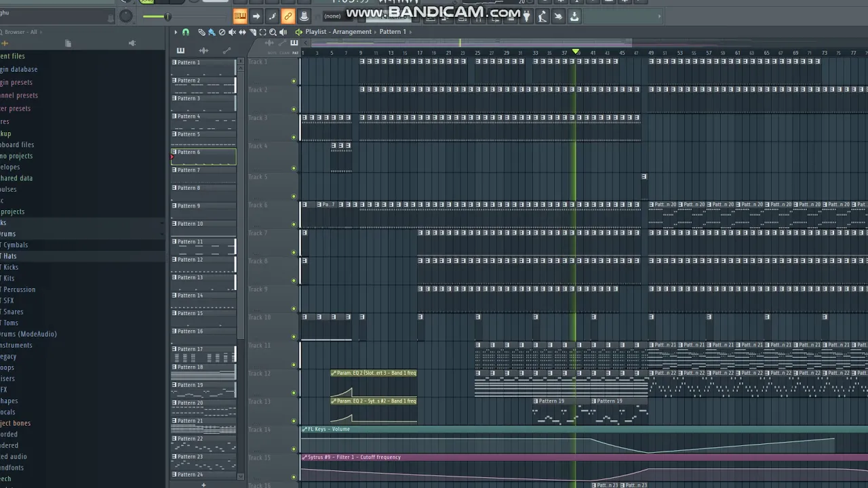Click the link/chain toolbar button
Image resolution: width=868 pixels, height=488 pixels.
coord(288,16)
